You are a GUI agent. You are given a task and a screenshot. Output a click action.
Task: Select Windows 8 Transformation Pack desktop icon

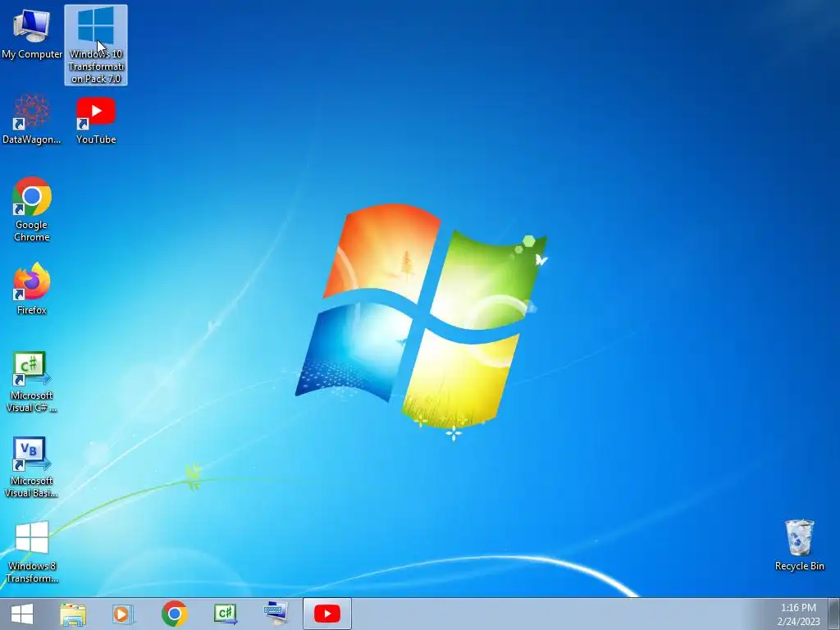tap(32, 552)
